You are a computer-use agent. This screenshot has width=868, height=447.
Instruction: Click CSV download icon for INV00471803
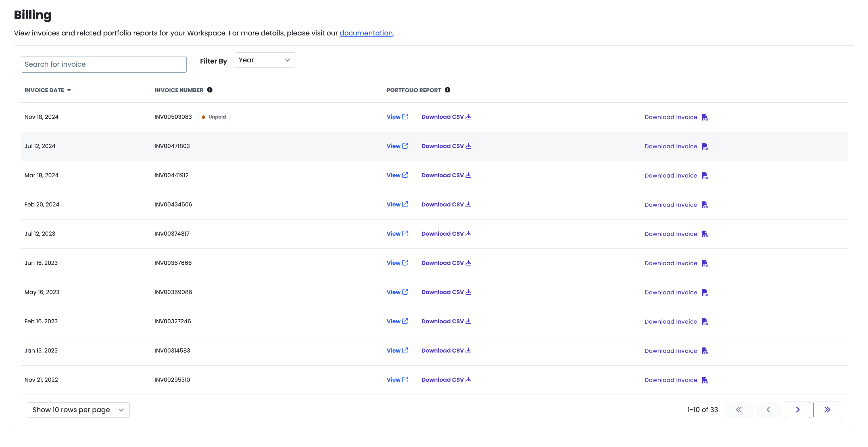pyautogui.click(x=468, y=146)
